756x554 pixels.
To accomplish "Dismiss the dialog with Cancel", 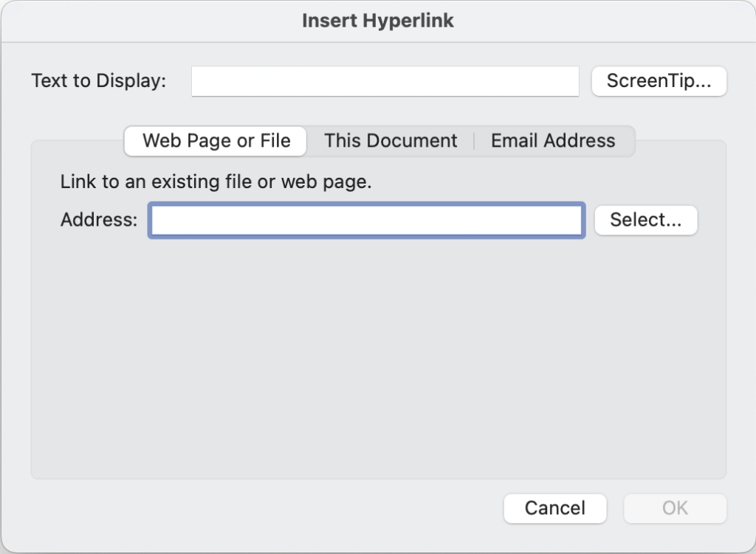I will click(554, 508).
